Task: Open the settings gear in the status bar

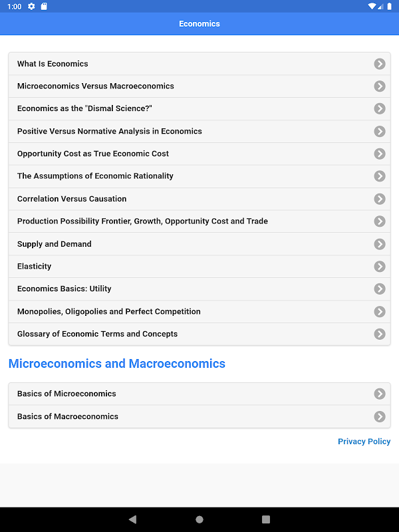Action: [31, 7]
